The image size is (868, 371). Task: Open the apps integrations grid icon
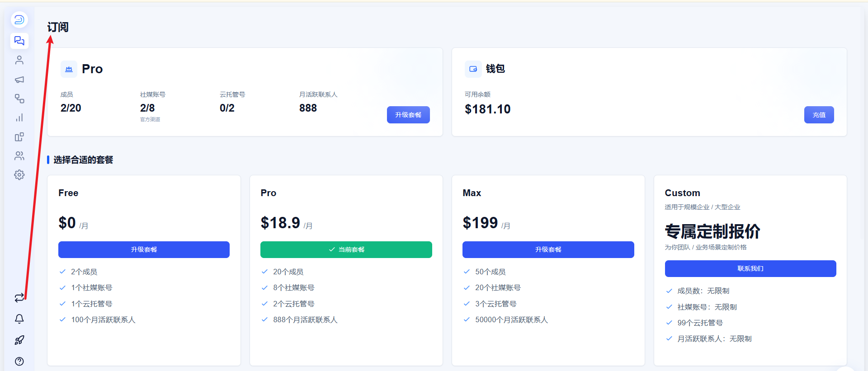pyautogui.click(x=19, y=137)
